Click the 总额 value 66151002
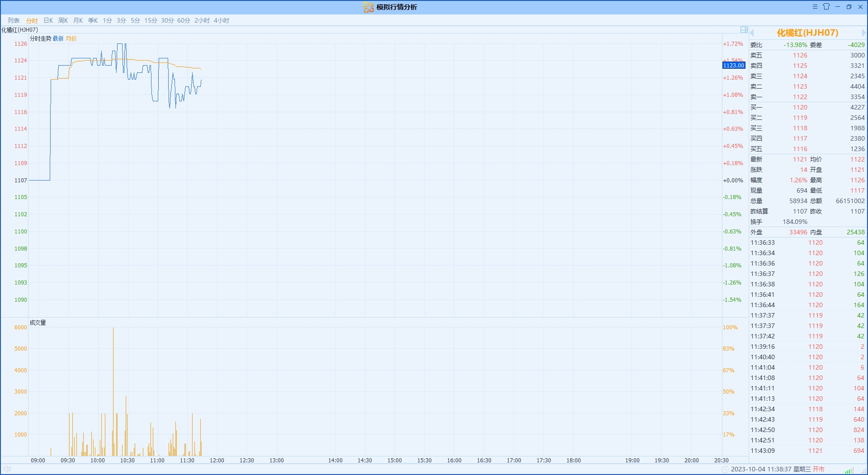The image size is (868, 475). click(850, 201)
